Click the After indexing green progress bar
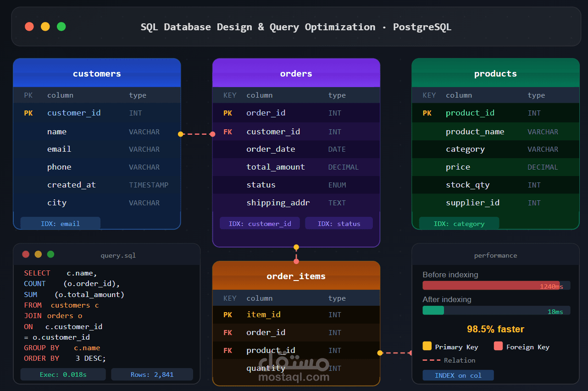The width and height of the screenshot is (588, 391). click(433, 310)
